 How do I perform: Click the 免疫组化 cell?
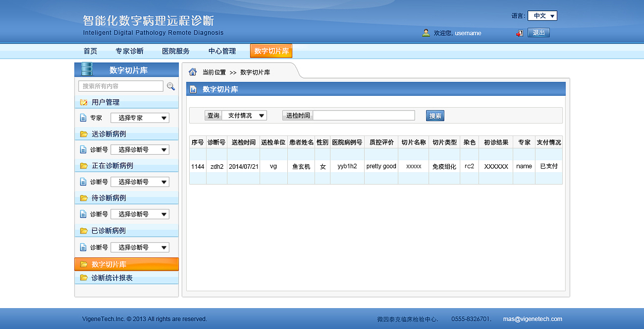coord(444,166)
